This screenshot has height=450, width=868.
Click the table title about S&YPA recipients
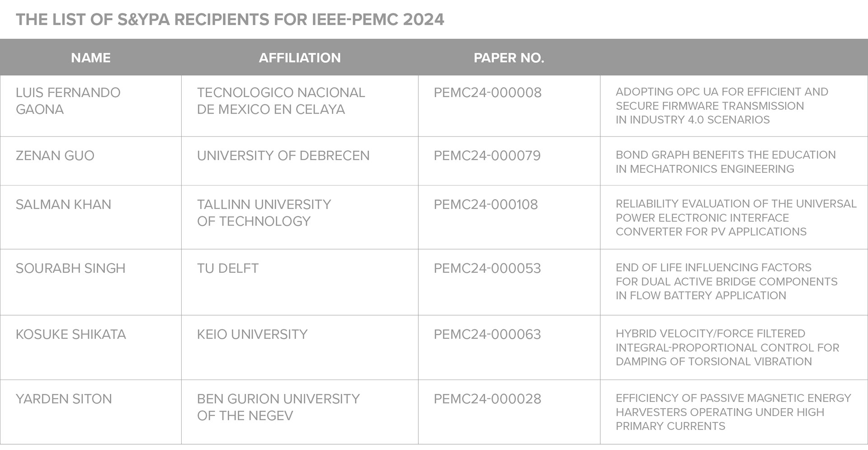pos(230,19)
